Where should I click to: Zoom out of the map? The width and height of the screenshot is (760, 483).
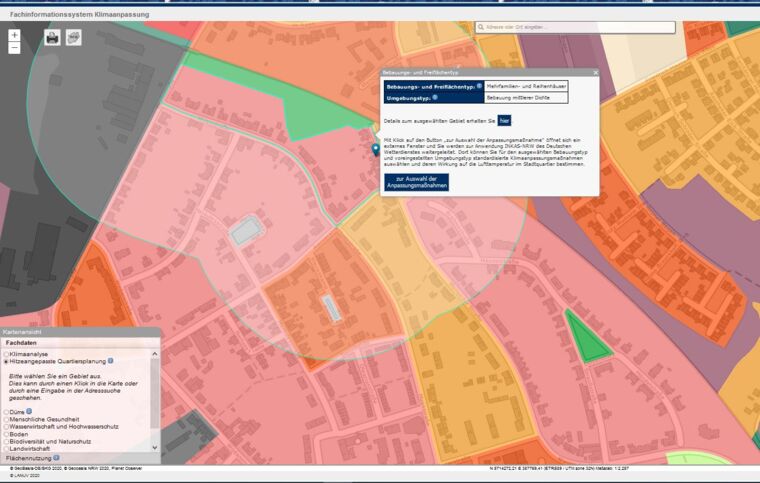click(x=14, y=47)
